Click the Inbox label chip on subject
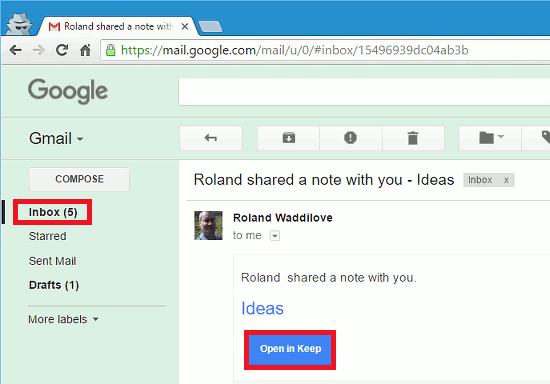Viewport: 550px width, 384px height. [x=480, y=180]
